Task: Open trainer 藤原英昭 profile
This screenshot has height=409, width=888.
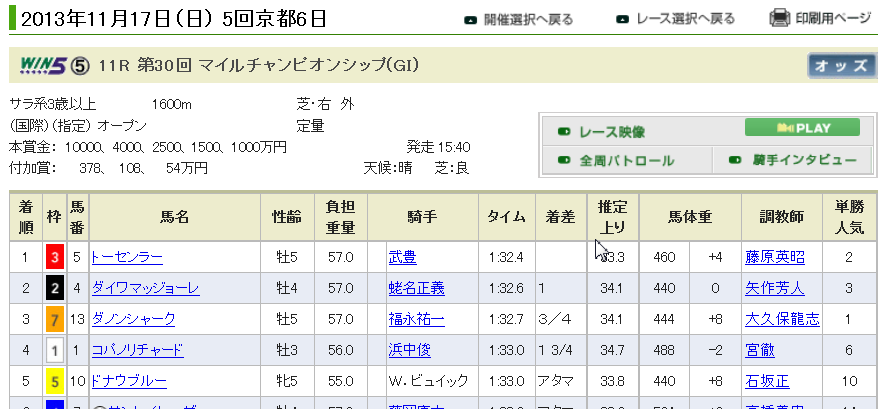Action: tap(775, 258)
